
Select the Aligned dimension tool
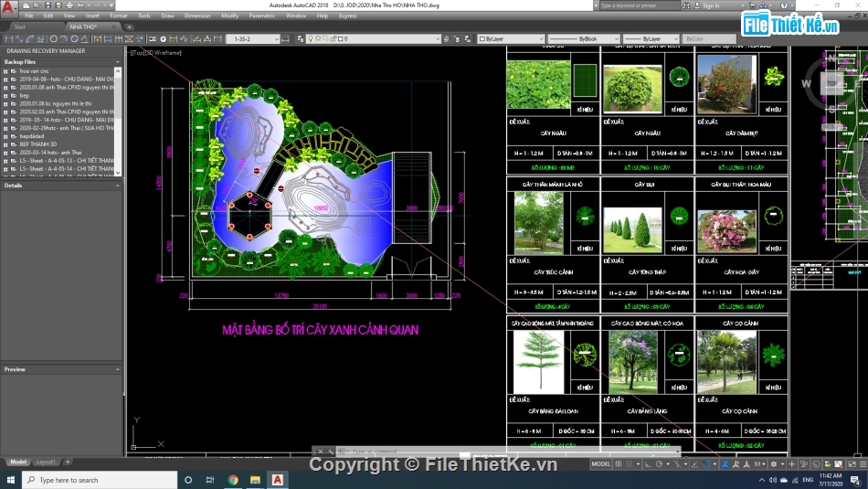pyautogui.click(x=19, y=38)
